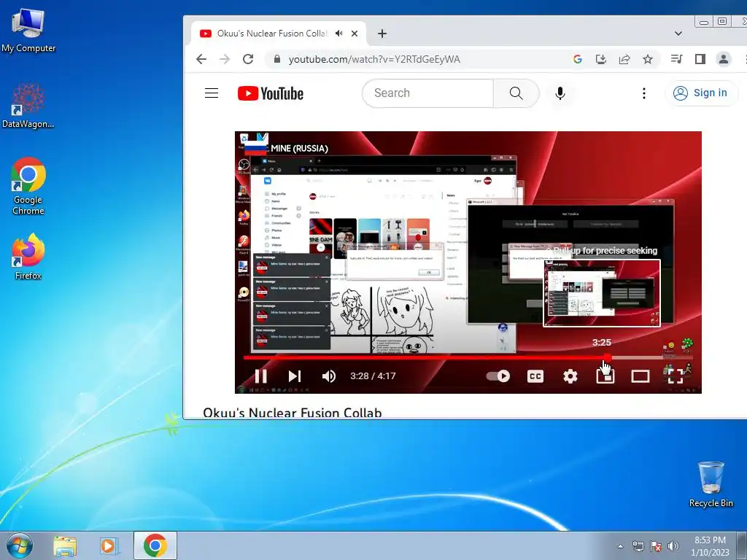Open the Windows Start menu
This screenshot has height=560, width=747.
pyautogui.click(x=19, y=545)
